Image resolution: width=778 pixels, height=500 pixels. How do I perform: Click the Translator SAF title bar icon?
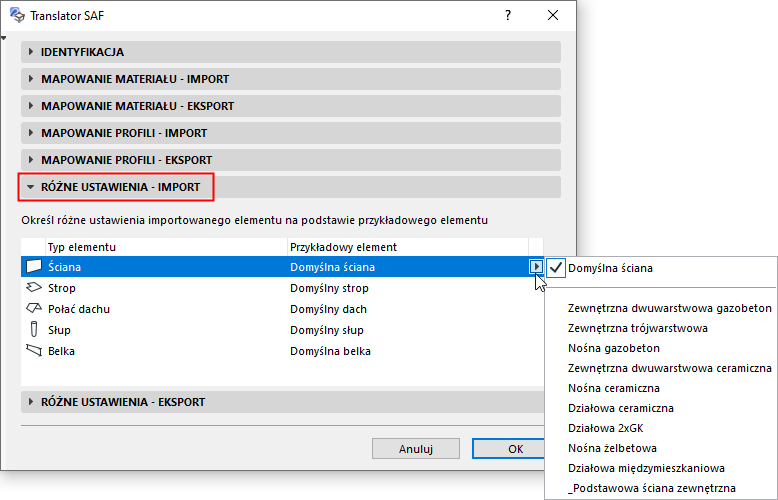coord(17,15)
